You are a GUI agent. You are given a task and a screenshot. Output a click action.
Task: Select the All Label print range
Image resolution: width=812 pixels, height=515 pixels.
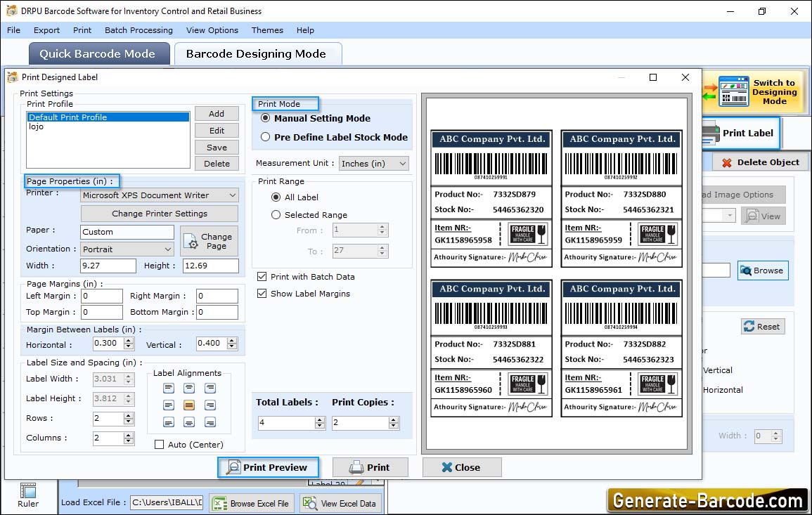tap(276, 197)
